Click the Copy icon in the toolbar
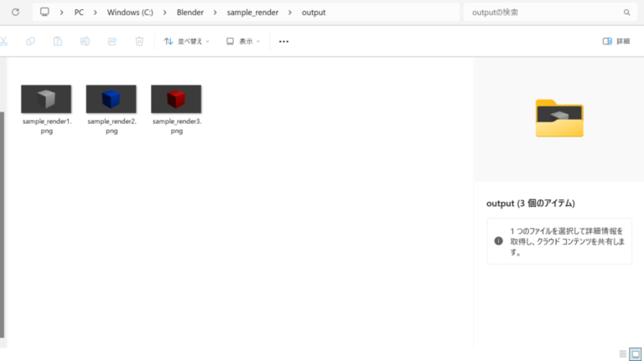This screenshot has width=644, height=361. click(31, 41)
